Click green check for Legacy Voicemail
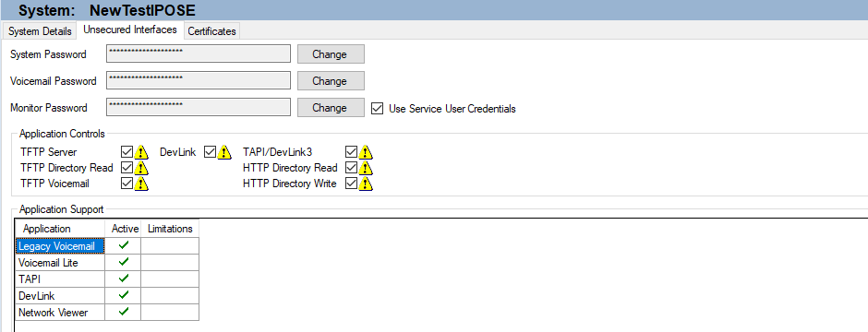868x332 pixels. [124, 244]
